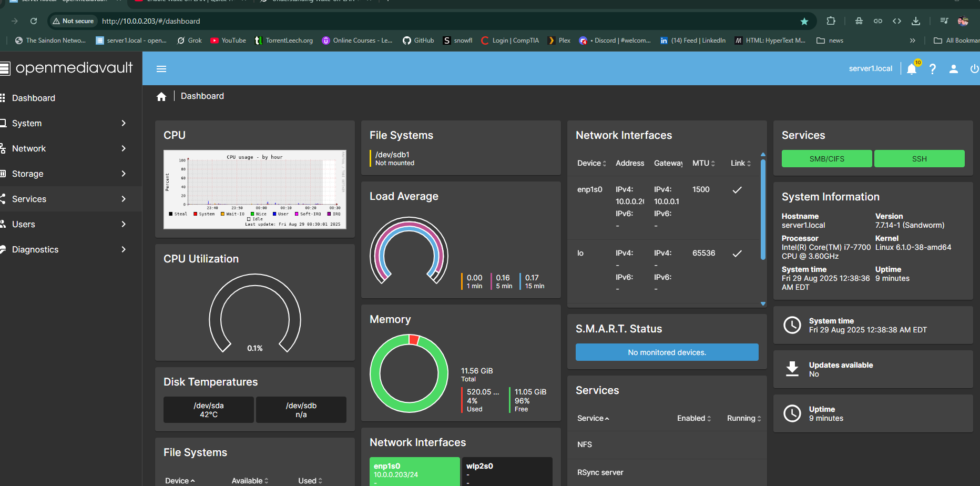
Task: Open browser downloads icon
Action: pyautogui.click(x=915, y=21)
